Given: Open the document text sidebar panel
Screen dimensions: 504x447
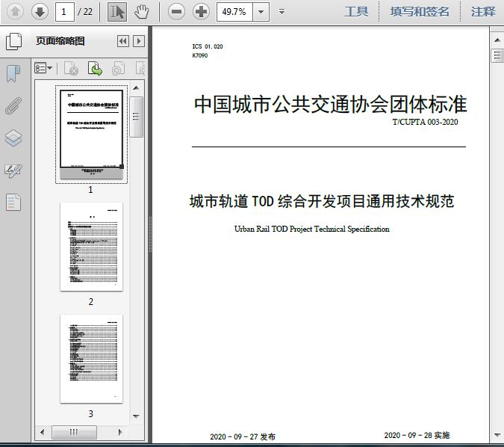Looking at the screenshot, I should coord(13,203).
